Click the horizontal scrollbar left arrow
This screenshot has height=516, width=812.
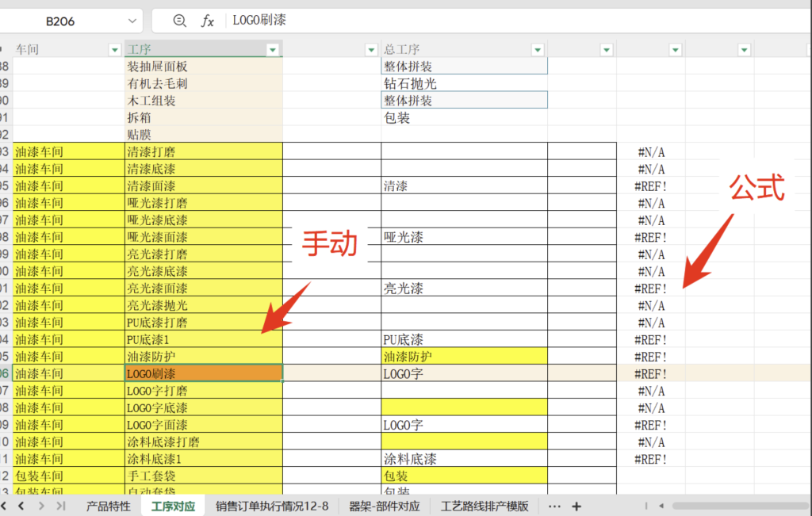tap(661, 506)
